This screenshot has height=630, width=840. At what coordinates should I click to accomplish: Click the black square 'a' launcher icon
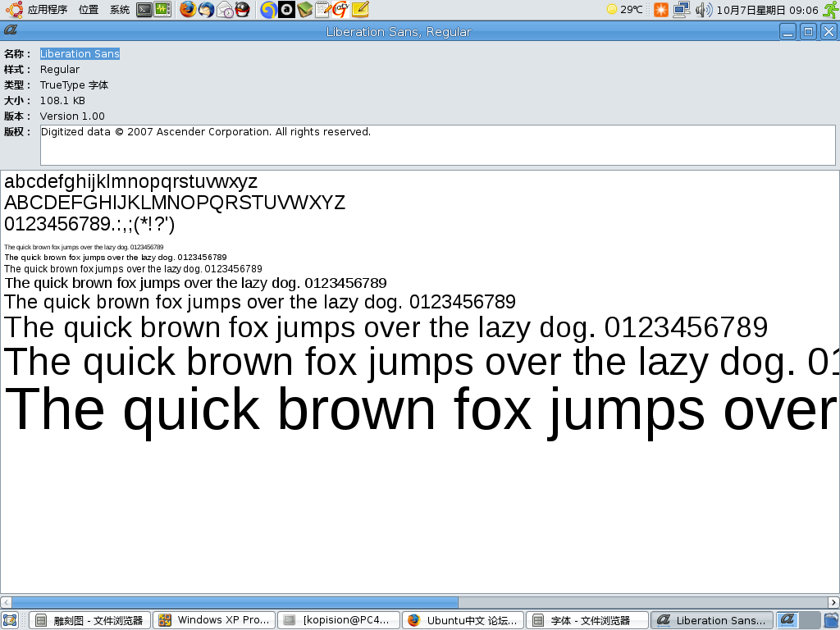[286, 9]
